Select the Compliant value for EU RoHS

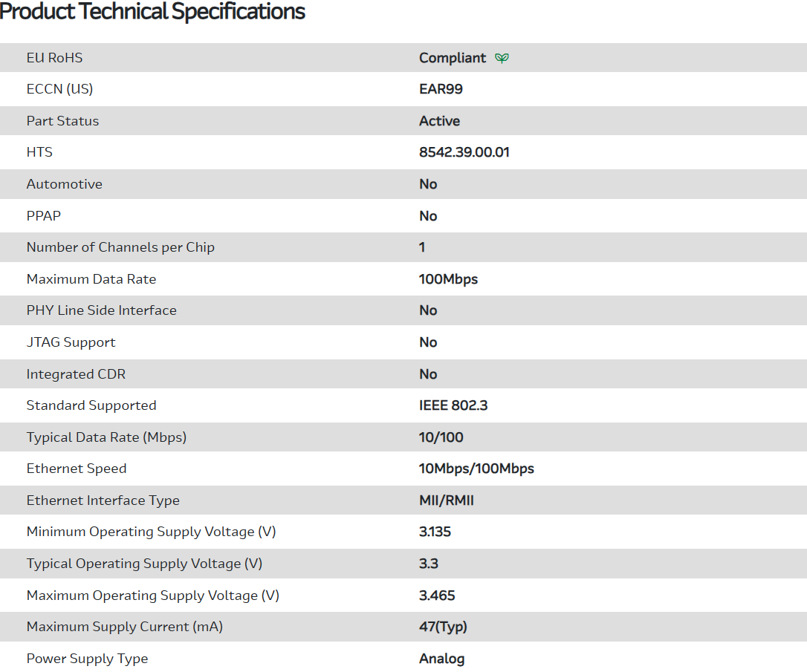tap(452, 58)
